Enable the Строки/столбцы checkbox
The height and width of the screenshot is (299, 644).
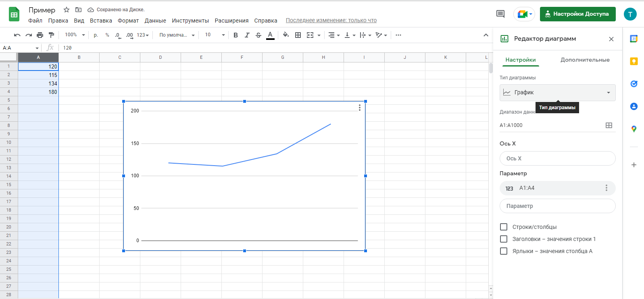(504, 227)
